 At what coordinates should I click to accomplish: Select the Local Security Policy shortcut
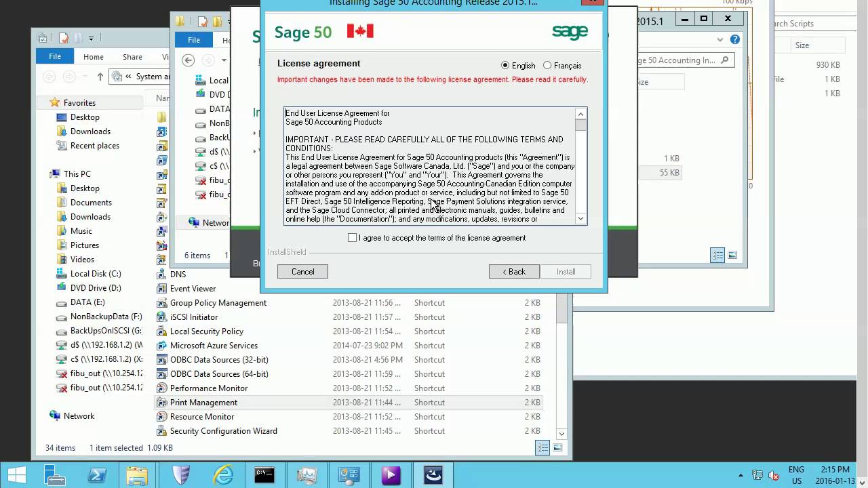(x=207, y=331)
